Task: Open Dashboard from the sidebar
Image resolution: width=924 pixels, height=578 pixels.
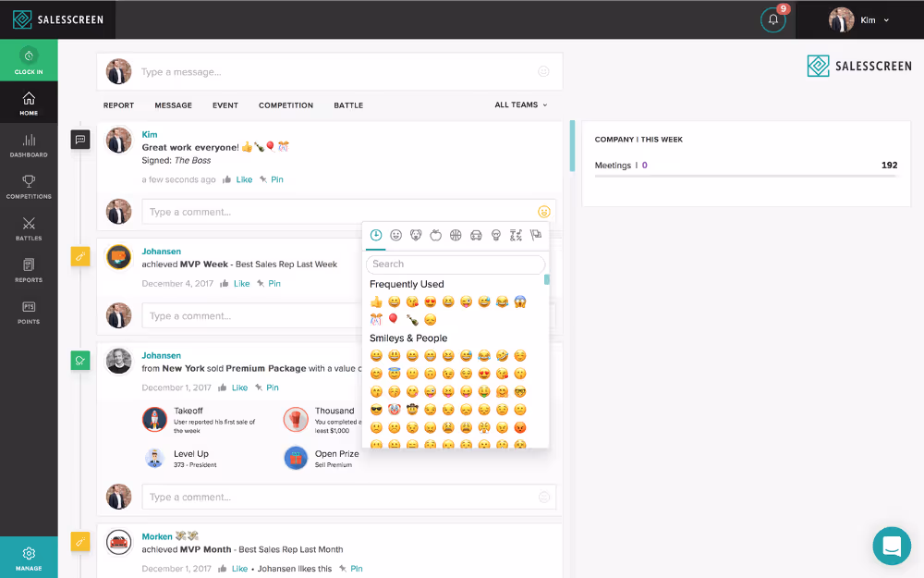Action: 29,145
